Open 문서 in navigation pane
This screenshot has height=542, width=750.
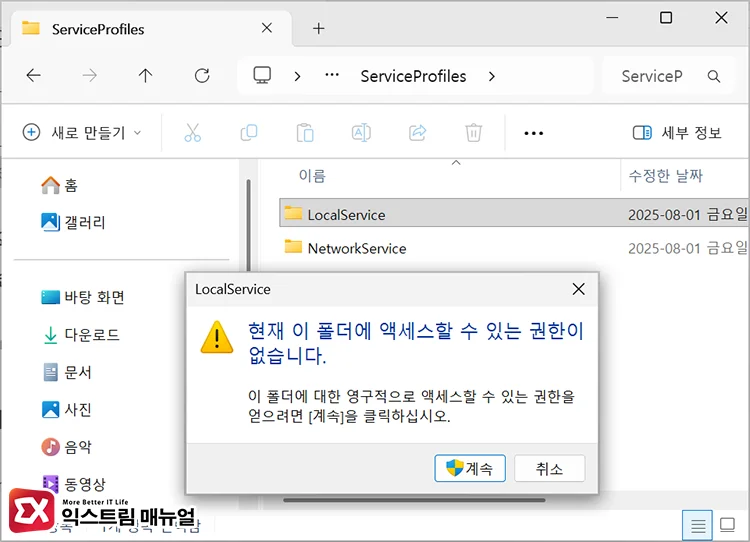tap(66, 372)
